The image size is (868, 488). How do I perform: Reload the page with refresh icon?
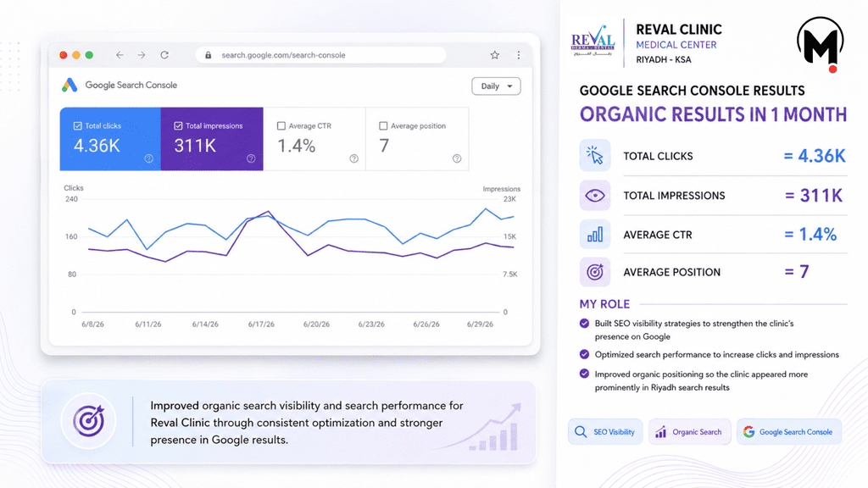(x=164, y=55)
